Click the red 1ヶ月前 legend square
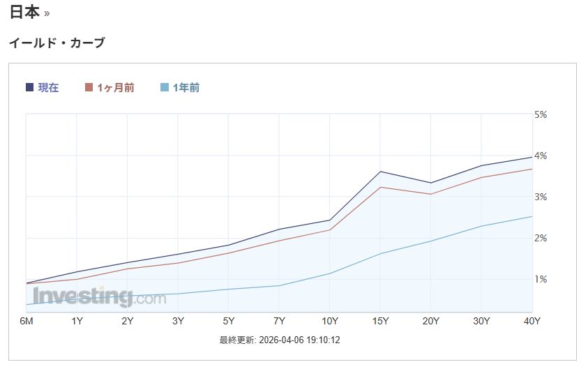 tap(89, 88)
